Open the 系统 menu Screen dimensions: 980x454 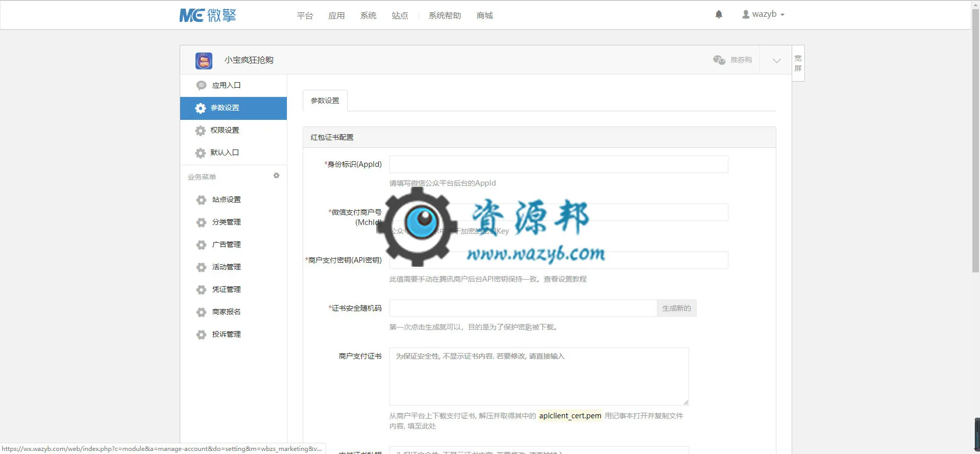(x=368, y=16)
